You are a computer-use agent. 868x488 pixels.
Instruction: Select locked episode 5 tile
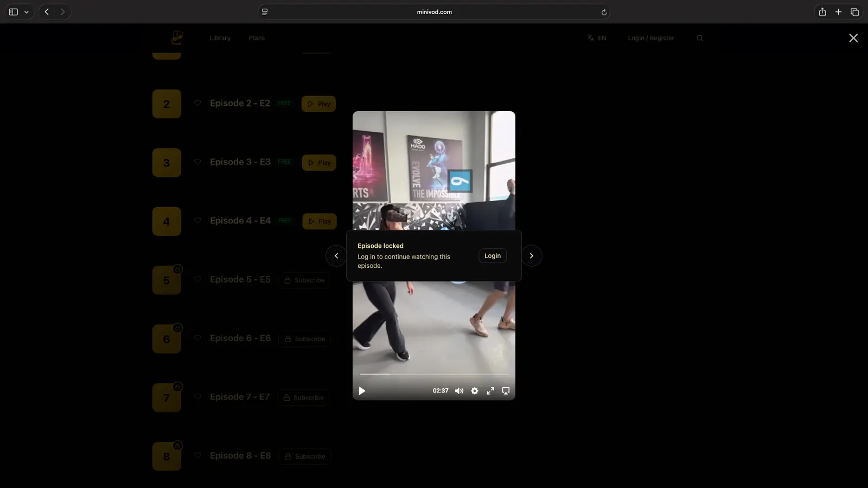(x=167, y=280)
